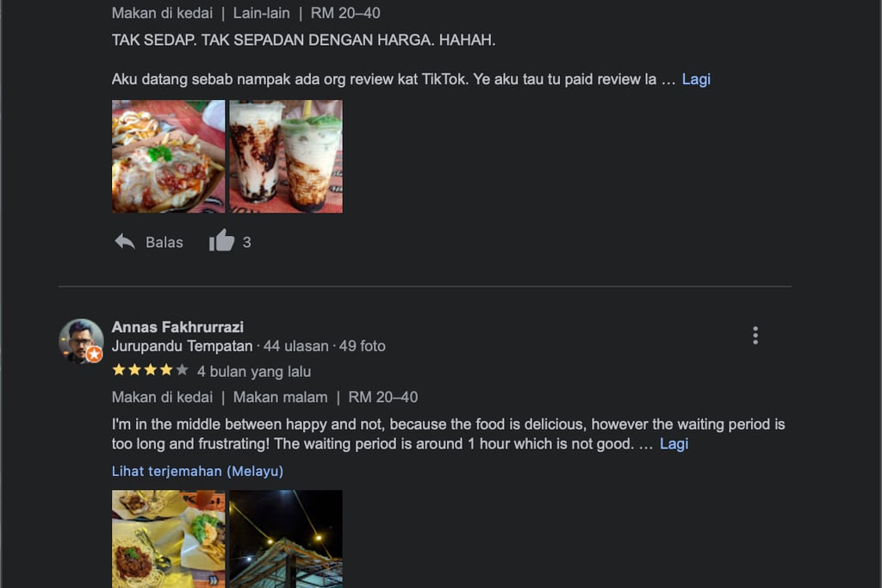The image size is (882, 588).
Task: Click the like count number 3
Action: point(246,242)
